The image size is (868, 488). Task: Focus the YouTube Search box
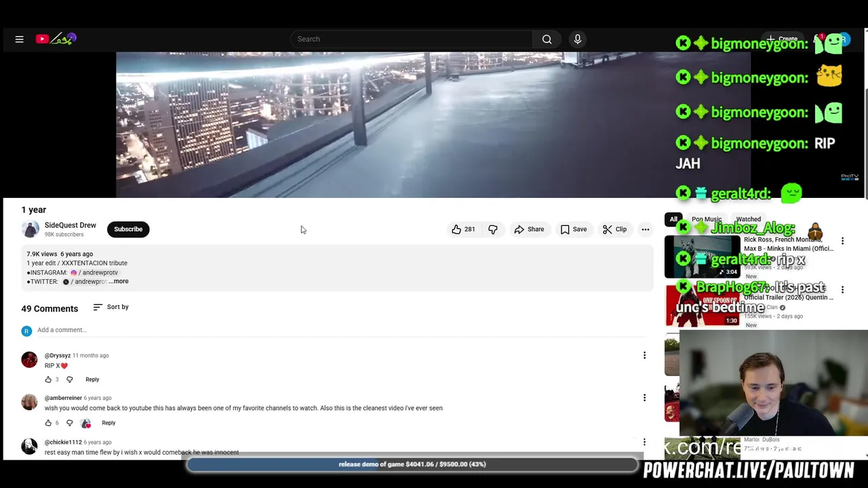[412, 39]
